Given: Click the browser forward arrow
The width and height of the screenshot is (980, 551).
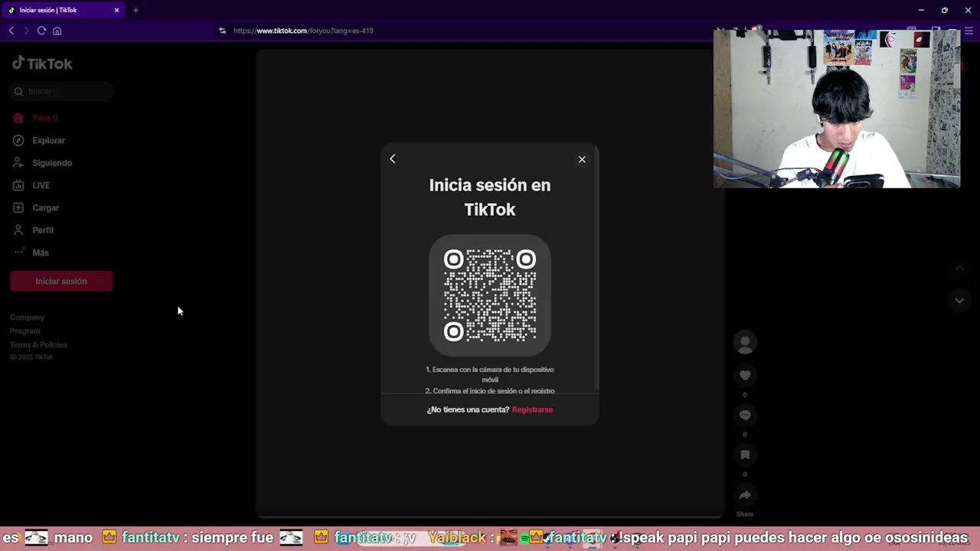Looking at the screenshot, I should coord(26,31).
